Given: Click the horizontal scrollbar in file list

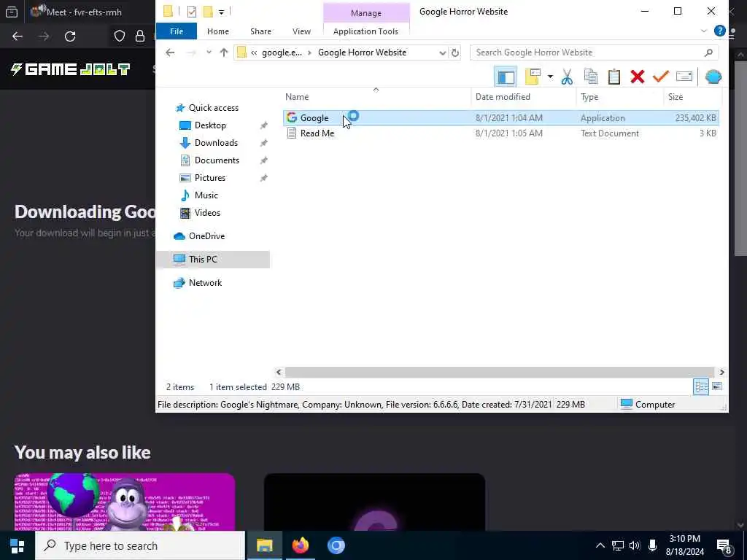Looking at the screenshot, I should pos(499,373).
